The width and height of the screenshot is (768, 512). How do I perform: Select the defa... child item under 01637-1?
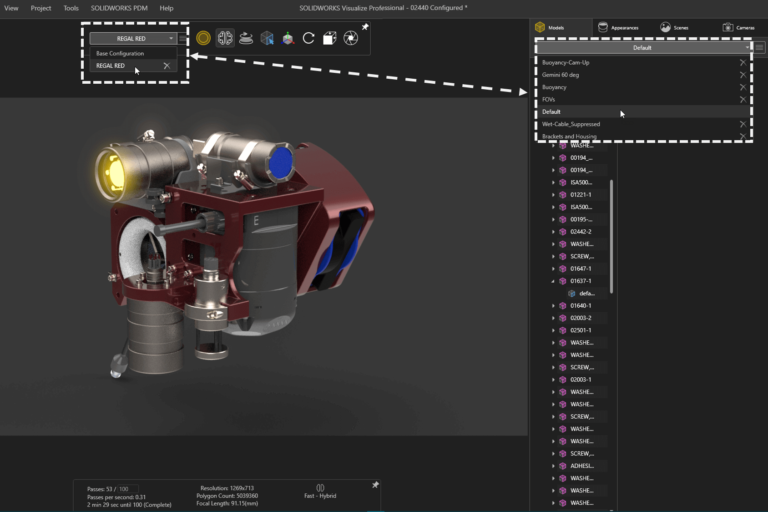point(587,293)
